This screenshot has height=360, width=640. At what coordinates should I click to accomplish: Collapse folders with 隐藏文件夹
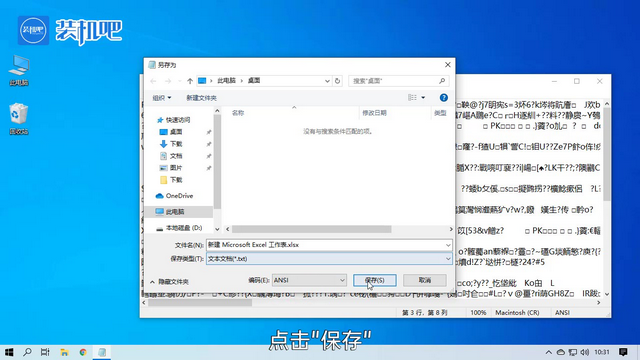point(169,282)
